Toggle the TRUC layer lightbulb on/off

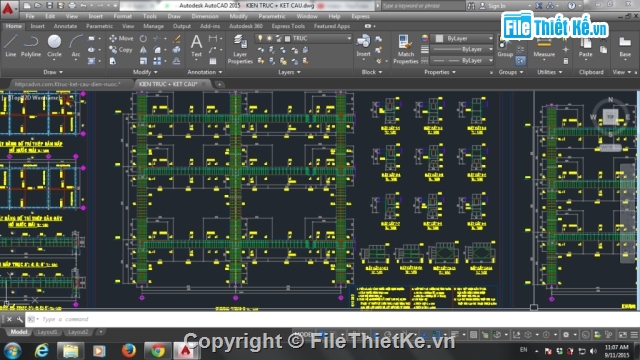[260, 38]
